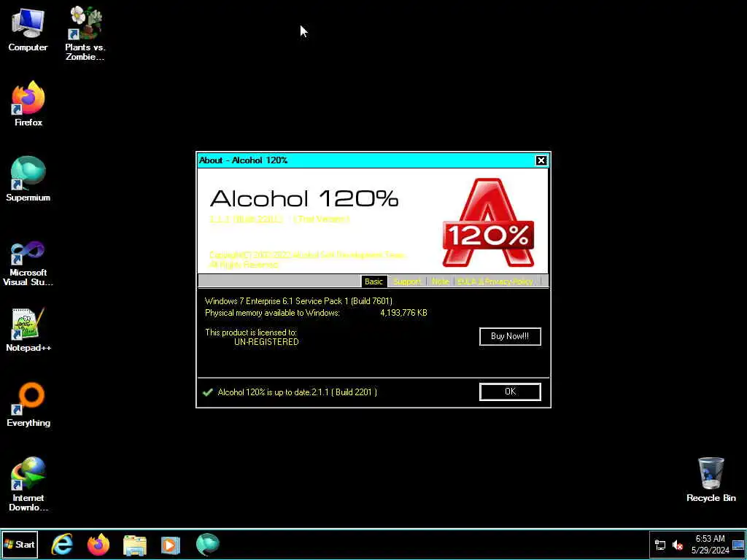The image size is (747, 560).
Task: Open Windows Explorer from the taskbar
Action: [135, 545]
